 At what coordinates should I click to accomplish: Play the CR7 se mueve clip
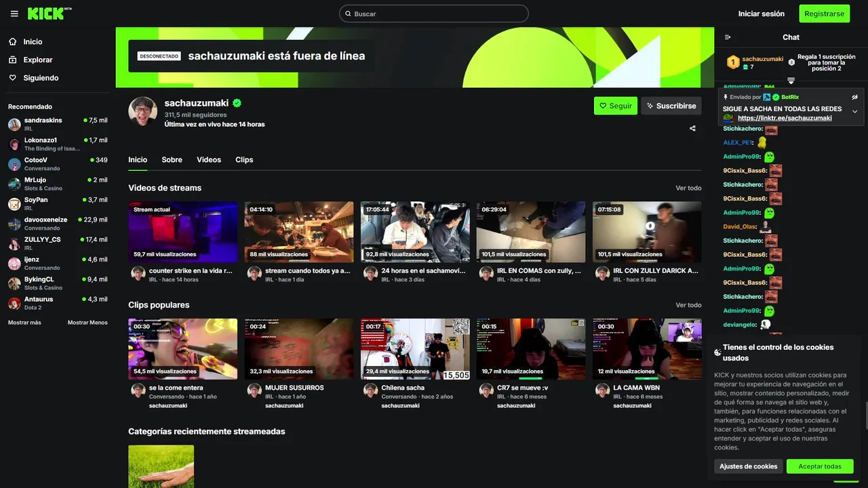[x=531, y=349]
